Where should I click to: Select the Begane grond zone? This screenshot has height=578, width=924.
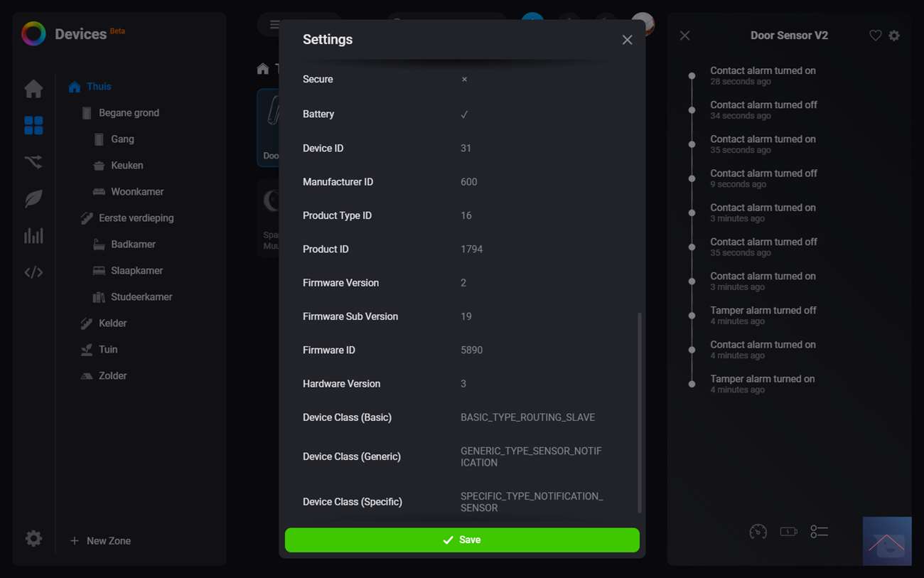tap(129, 113)
